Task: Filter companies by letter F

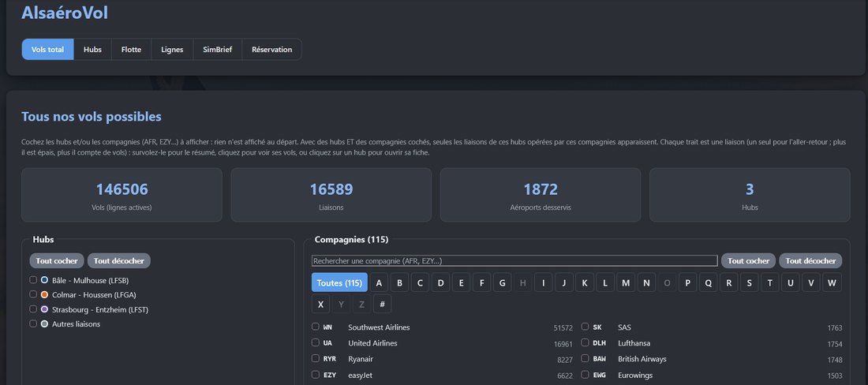Action: [x=481, y=282]
